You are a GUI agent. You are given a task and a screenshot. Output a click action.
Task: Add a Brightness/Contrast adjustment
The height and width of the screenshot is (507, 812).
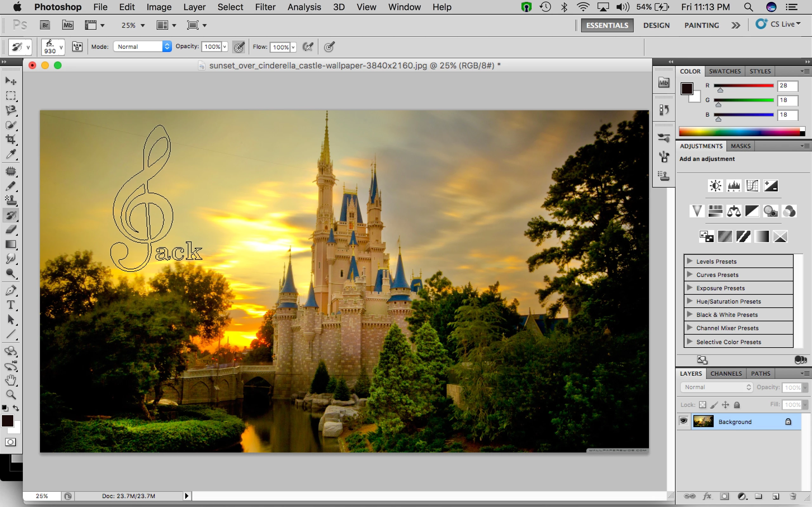pos(715,186)
